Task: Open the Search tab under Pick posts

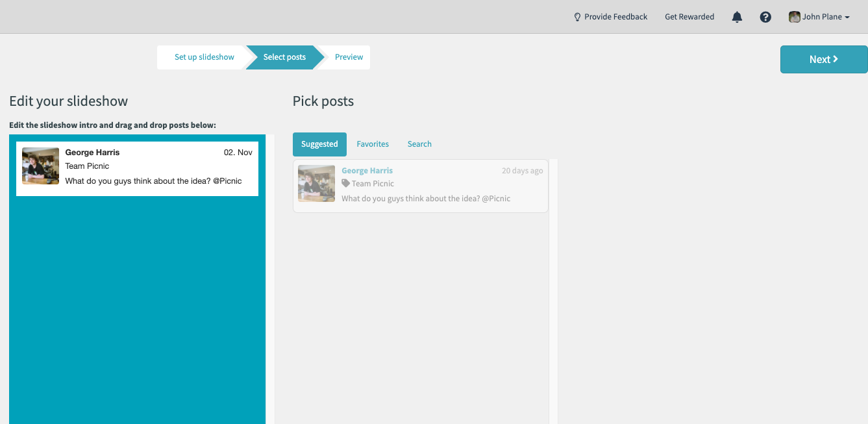Action: point(419,143)
